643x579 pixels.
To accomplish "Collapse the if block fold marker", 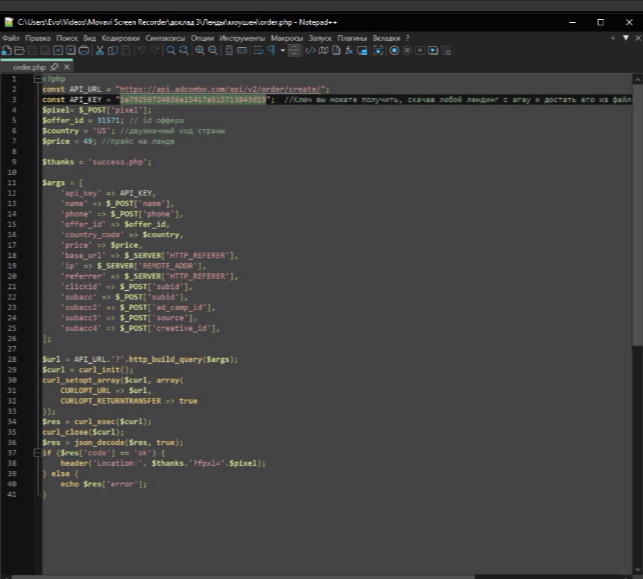I will (37, 452).
